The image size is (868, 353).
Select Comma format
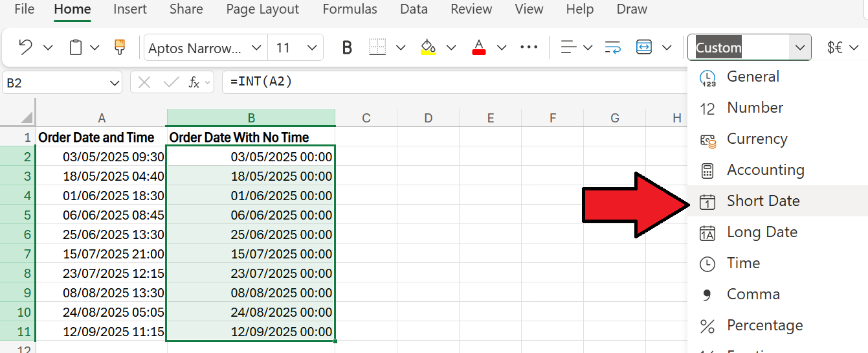777,294
